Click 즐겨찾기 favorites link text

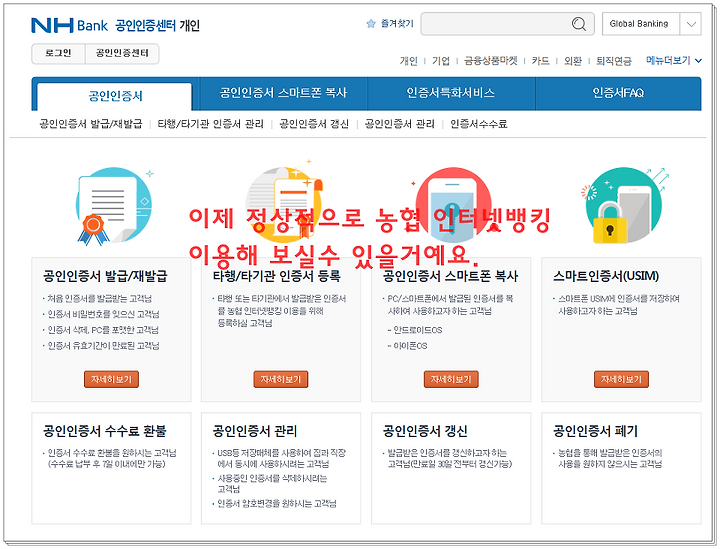coord(397,24)
